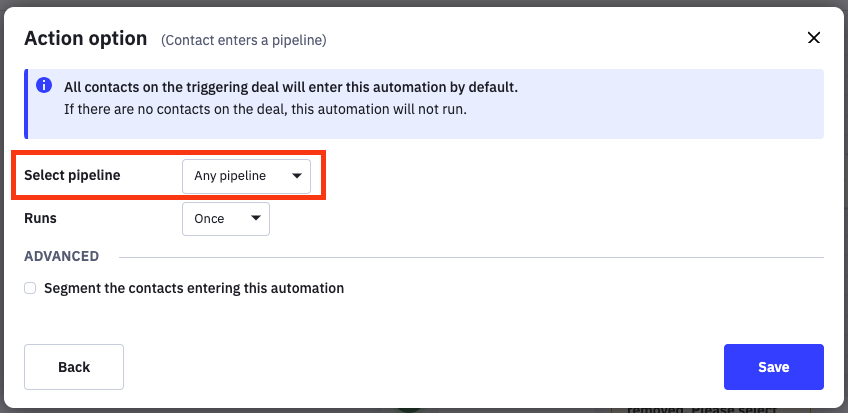Click the no contacts on deal notice line
The height and width of the screenshot is (413, 848).
tap(265, 108)
